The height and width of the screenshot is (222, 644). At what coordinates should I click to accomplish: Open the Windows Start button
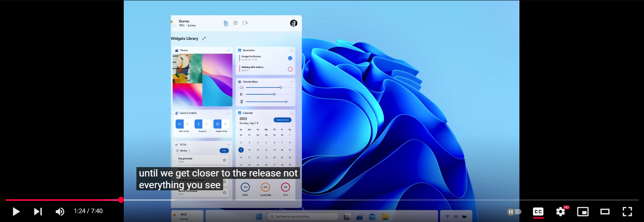tap(258, 216)
